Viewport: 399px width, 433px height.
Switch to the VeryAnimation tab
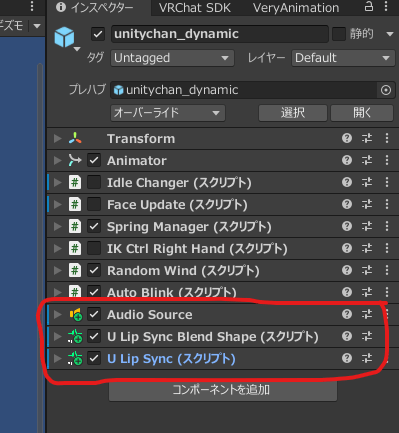(296, 8)
